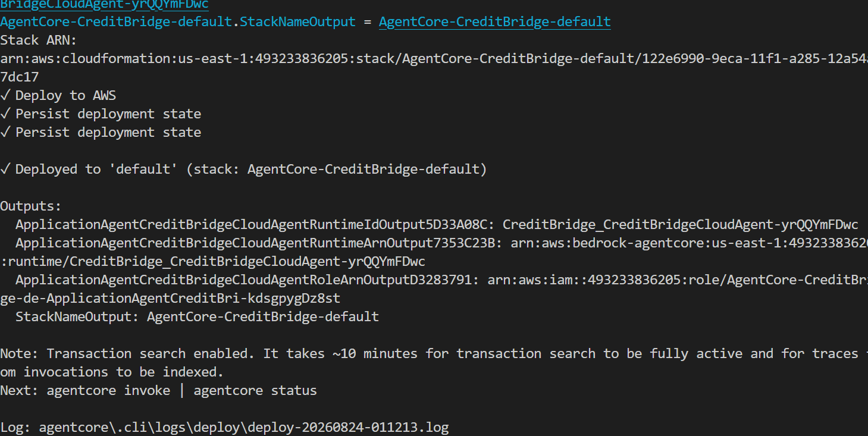Click the 'Note: Transaction search enabled' message
This screenshot has height=436, width=868.
pos(434,354)
